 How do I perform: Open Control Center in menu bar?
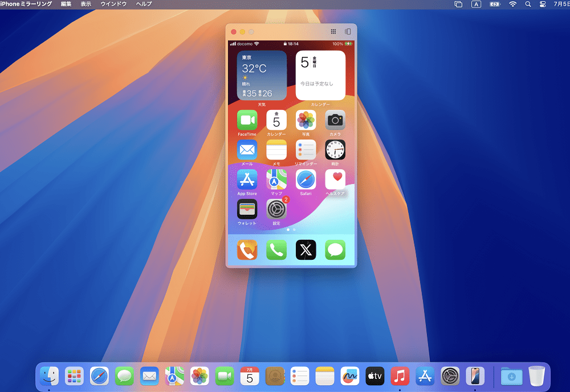(543, 4)
